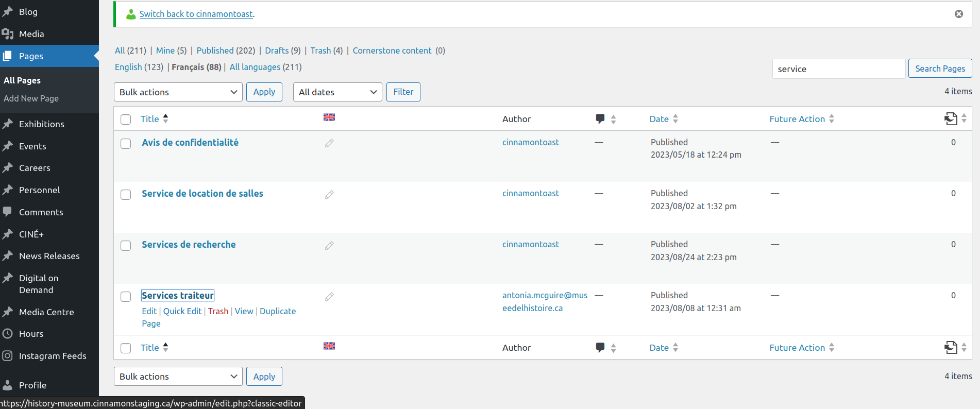Click the search field containing 'service'
The height and width of the screenshot is (409, 980).
coord(839,69)
